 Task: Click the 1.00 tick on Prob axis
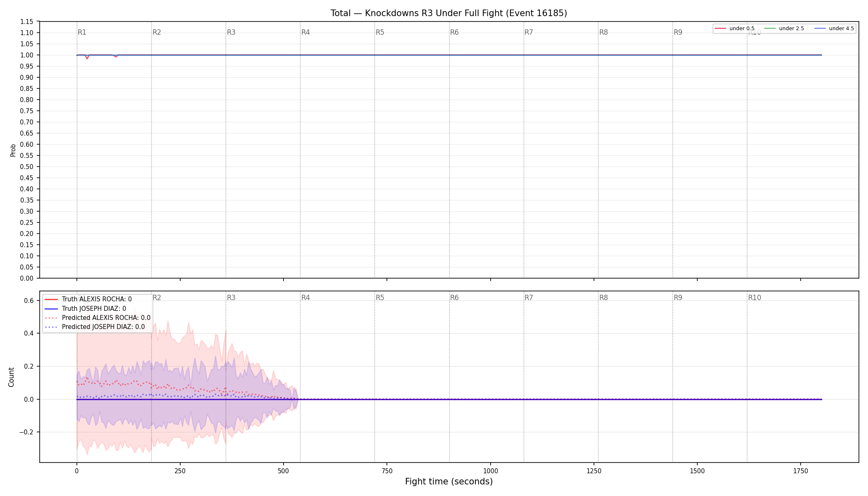(x=27, y=55)
